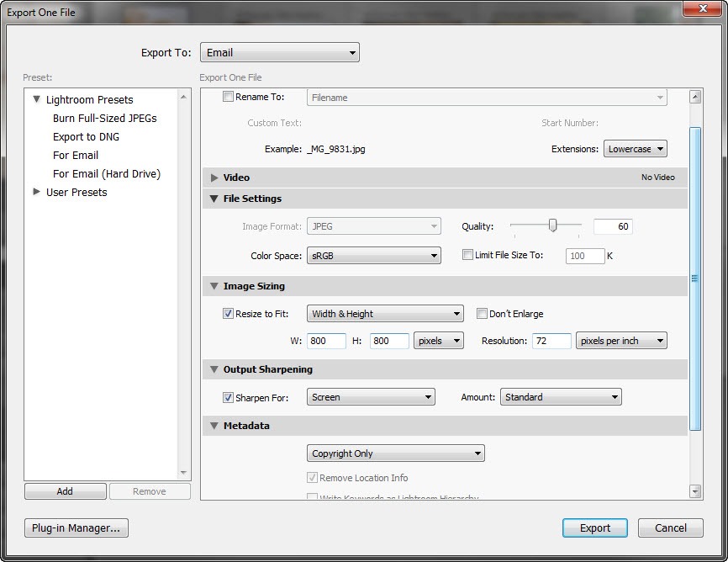Open the Export To dropdown
Image resolution: width=728 pixels, height=562 pixels.
279,52
